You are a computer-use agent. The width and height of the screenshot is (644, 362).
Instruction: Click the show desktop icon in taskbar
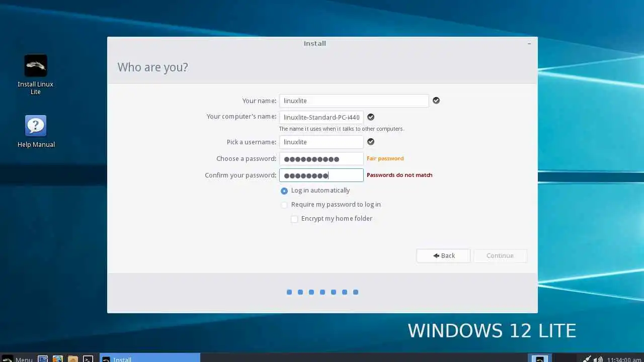43,359
